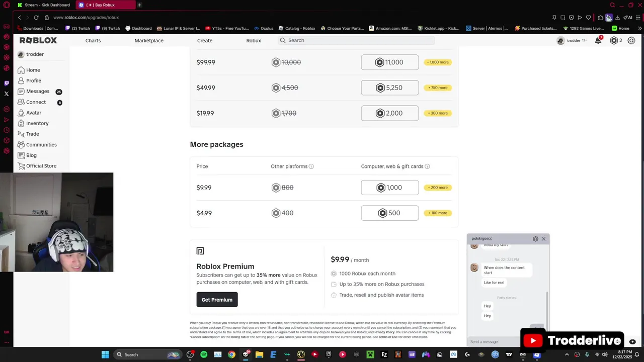Go back with the browser back arrow
Screen dimensions: 644x362
pos(20,18)
